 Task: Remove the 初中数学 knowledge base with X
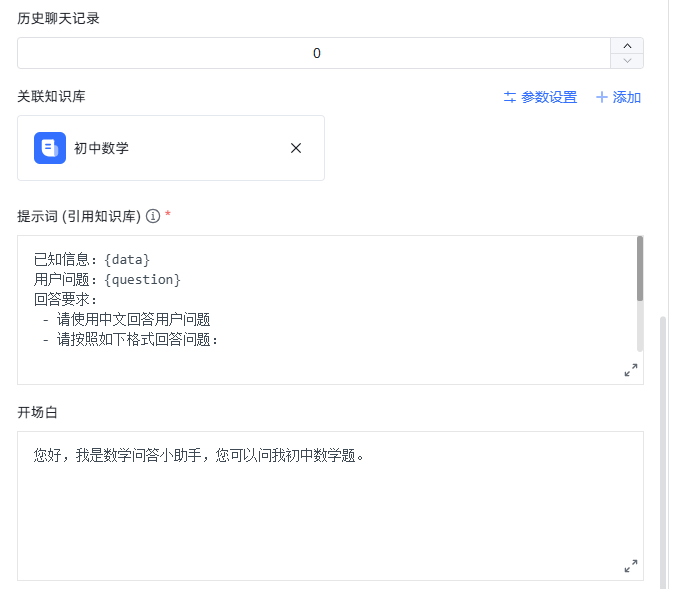[x=295, y=148]
